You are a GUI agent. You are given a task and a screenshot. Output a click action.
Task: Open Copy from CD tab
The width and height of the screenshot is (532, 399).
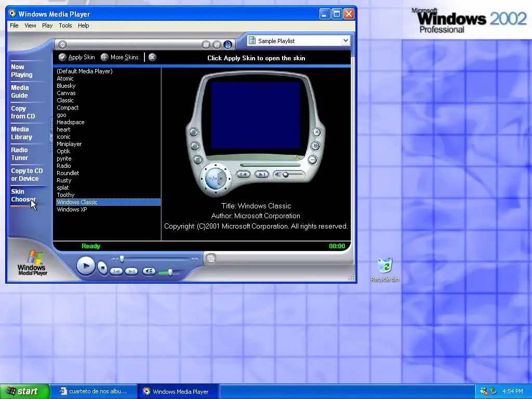pos(23,112)
